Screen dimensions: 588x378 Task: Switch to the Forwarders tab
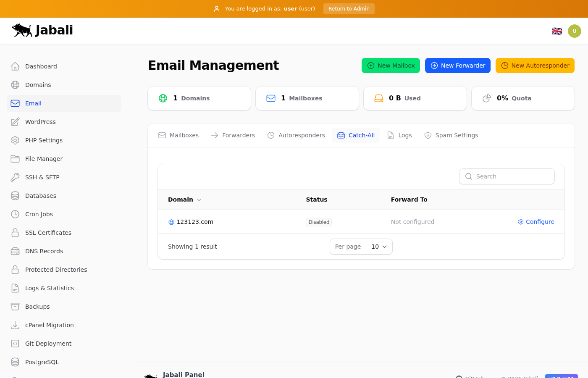click(x=233, y=135)
